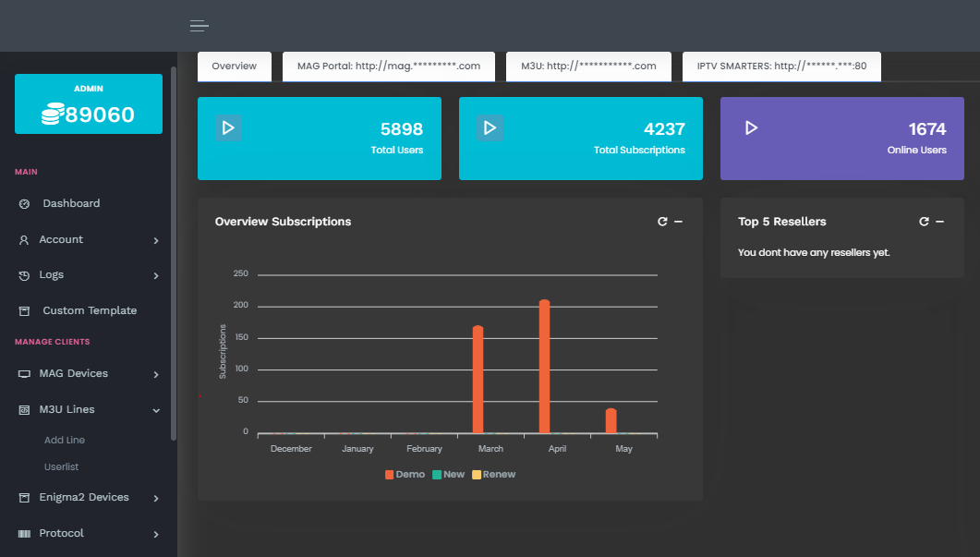
Task: Collapse the Overview Subscriptions panel
Action: [x=678, y=222]
